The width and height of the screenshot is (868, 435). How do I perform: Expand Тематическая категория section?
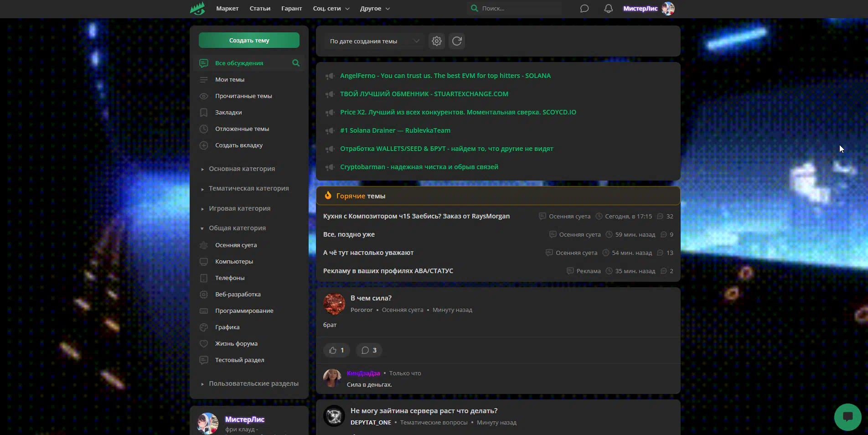tap(248, 188)
